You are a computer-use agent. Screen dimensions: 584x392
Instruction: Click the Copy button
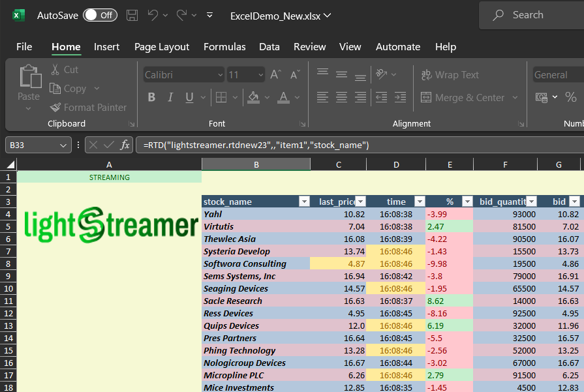[x=68, y=89]
